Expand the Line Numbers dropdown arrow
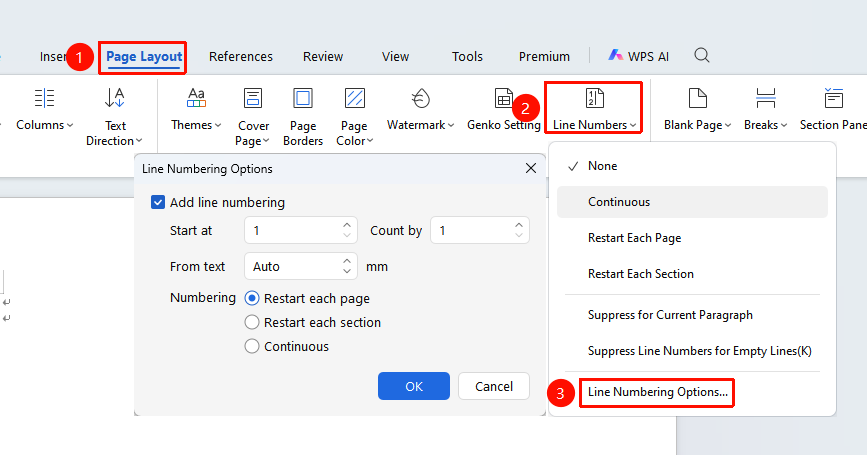The image size is (867, 455). pyautogui.click(x=633, y=125)
